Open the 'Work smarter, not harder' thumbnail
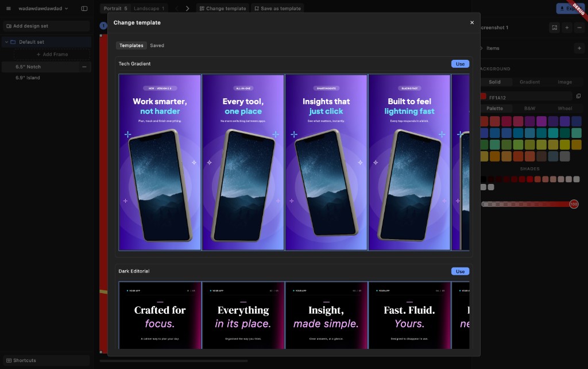The height and width of the screenshot is (369, 588). (x=160, y=162)
